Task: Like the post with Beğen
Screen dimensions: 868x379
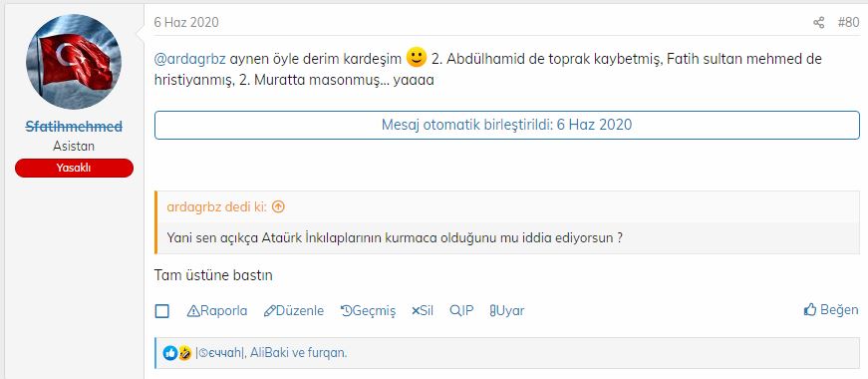Action: (x=831, y=310)
